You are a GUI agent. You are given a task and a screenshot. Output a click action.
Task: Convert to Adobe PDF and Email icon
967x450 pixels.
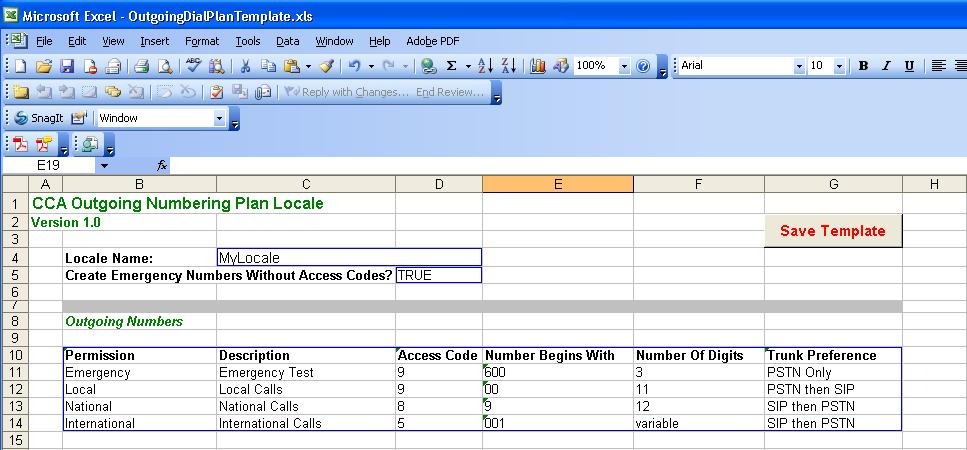44,144
